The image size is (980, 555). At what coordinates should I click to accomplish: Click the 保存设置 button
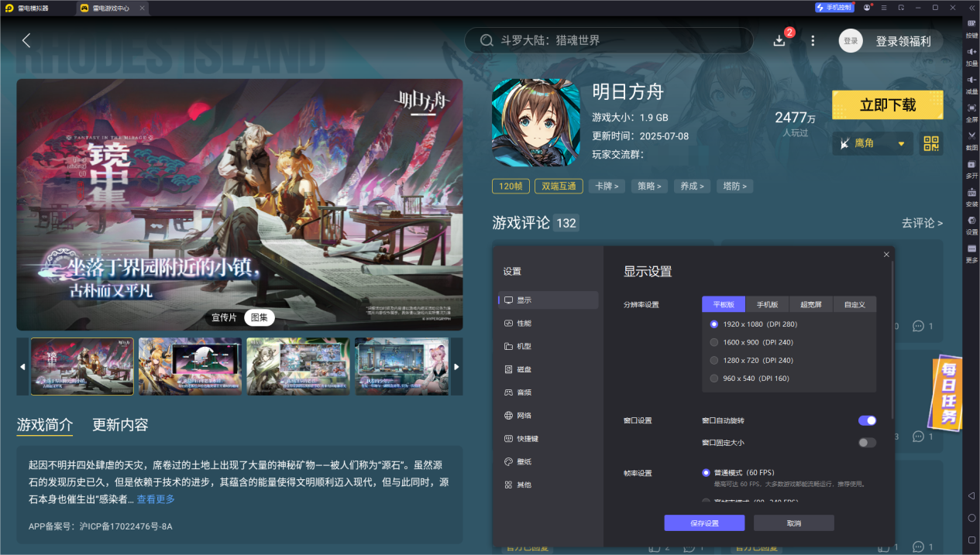[x=704, y=523]
